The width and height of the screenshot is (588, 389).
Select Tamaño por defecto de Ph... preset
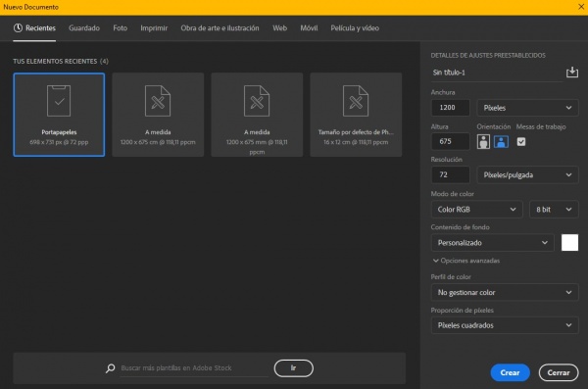click(356, 115)
